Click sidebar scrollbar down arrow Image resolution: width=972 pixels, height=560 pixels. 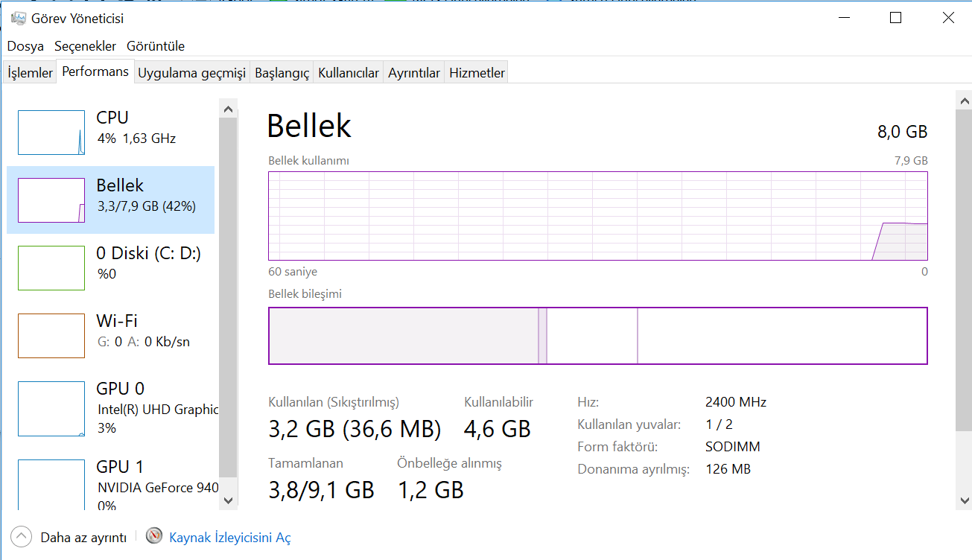click(229, 500)
